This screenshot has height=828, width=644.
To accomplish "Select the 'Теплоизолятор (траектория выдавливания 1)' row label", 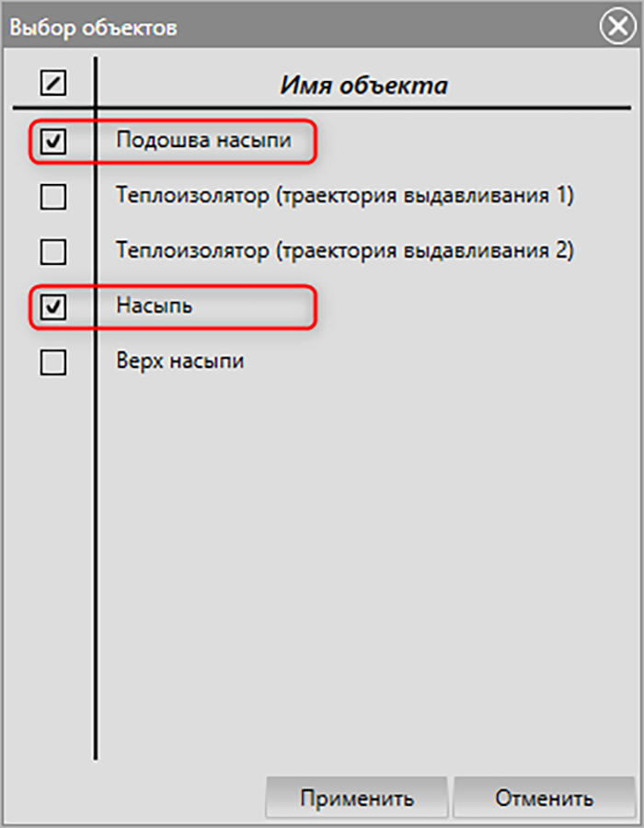I will [x=345, y=195].
